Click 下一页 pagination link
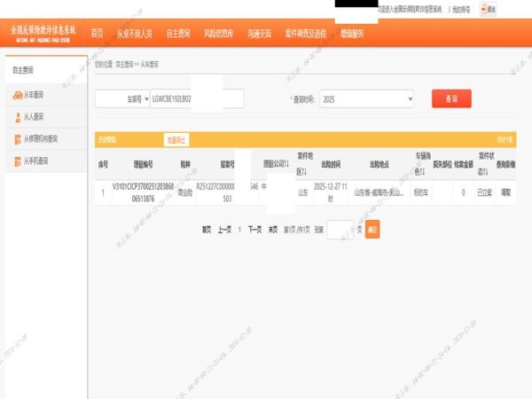This screenshot has height=399, width=532. click(x=255, y=230)
